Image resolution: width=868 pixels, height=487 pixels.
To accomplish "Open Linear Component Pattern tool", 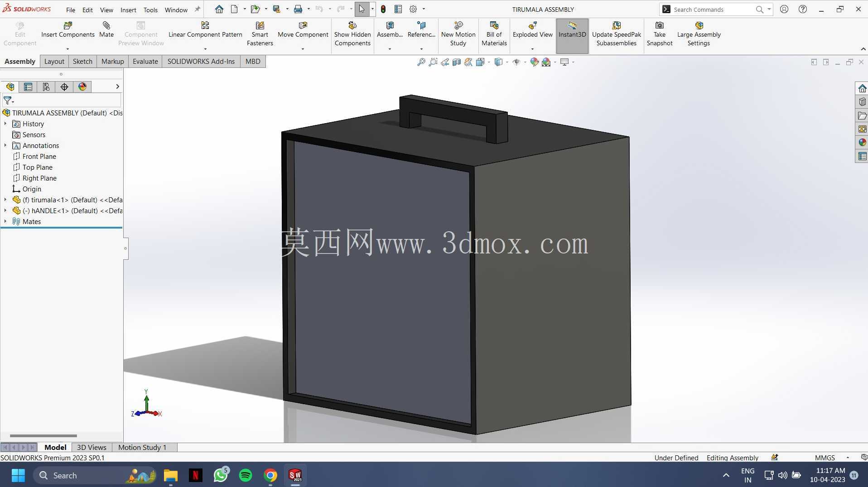I will pos(205,30).
